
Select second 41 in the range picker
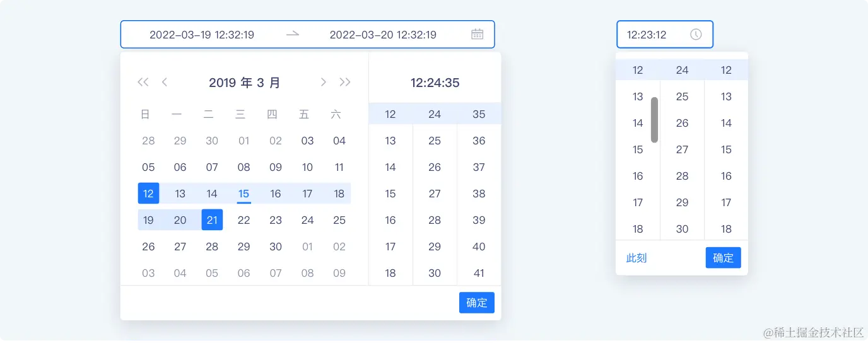coord(479,273)
